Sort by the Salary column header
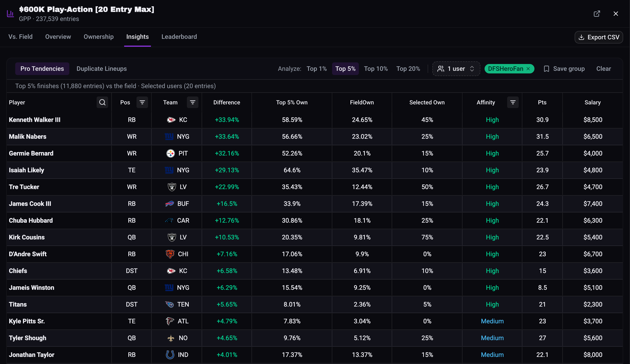Image resolution: width=630 pixels, height=364 pixels. pyautogui.click(x=593, y=102)
